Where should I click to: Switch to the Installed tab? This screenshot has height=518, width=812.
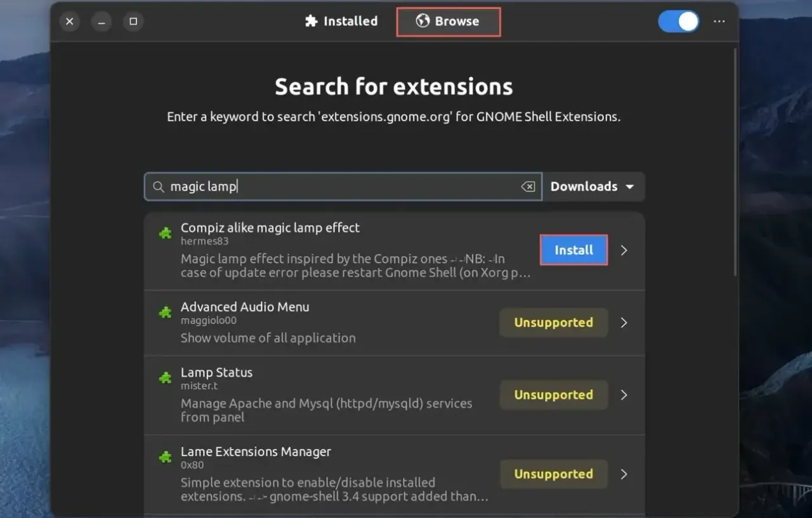coord(341,21)
